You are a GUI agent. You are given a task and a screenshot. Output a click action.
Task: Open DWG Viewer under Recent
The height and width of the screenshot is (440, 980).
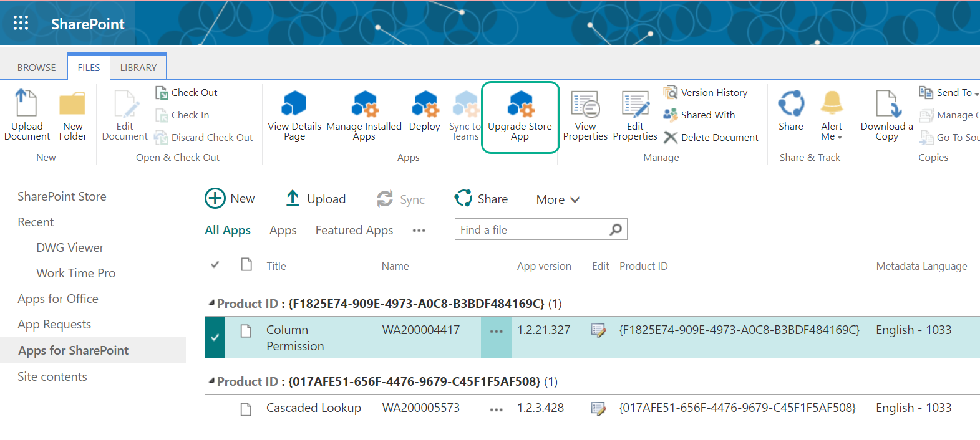(70, 247)
